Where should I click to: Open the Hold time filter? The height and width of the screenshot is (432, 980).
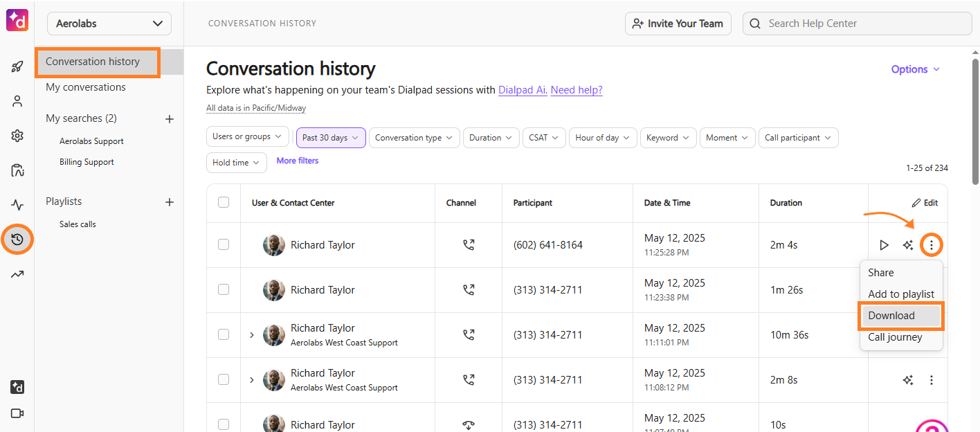pos(236,163)
